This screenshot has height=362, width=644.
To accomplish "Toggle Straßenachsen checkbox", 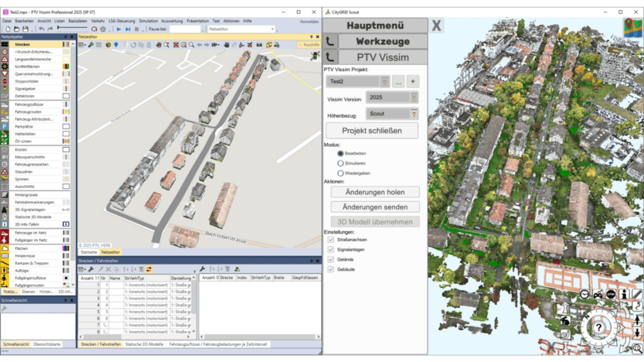I will (x=331, y=240).
